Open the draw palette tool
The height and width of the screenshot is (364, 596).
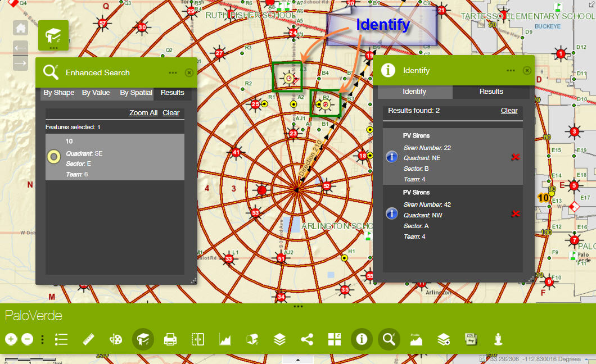(x=116, y=339)
